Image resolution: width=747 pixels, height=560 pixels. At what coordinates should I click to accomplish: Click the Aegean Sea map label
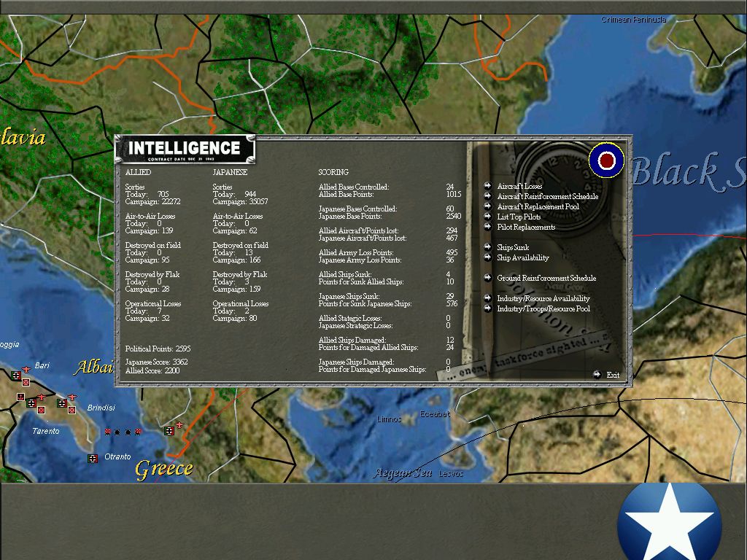403,472
